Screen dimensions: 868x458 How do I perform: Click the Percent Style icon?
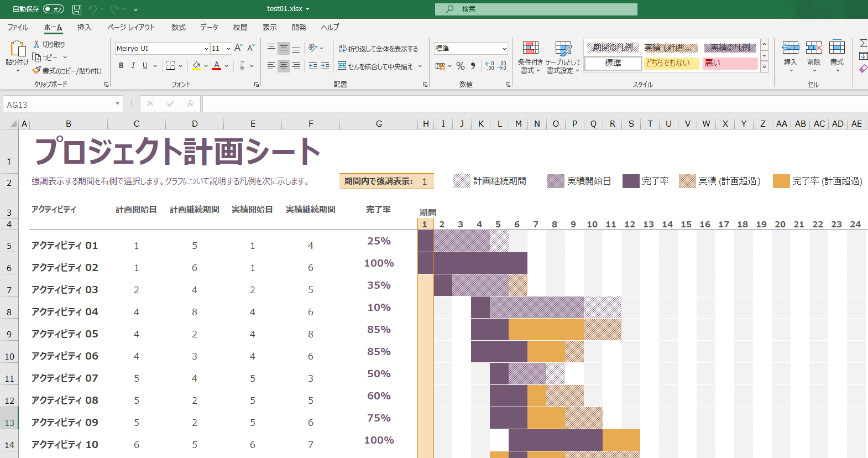pos(461,66)
